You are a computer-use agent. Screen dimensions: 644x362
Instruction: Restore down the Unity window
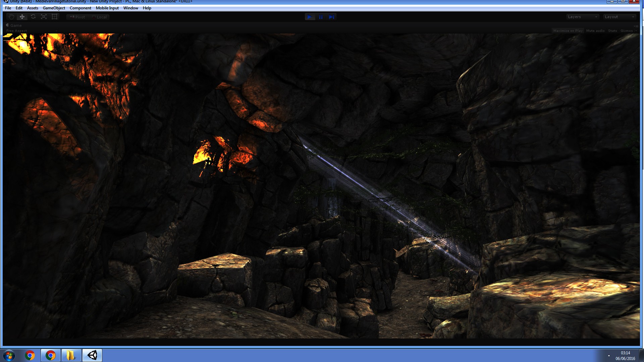623,1
